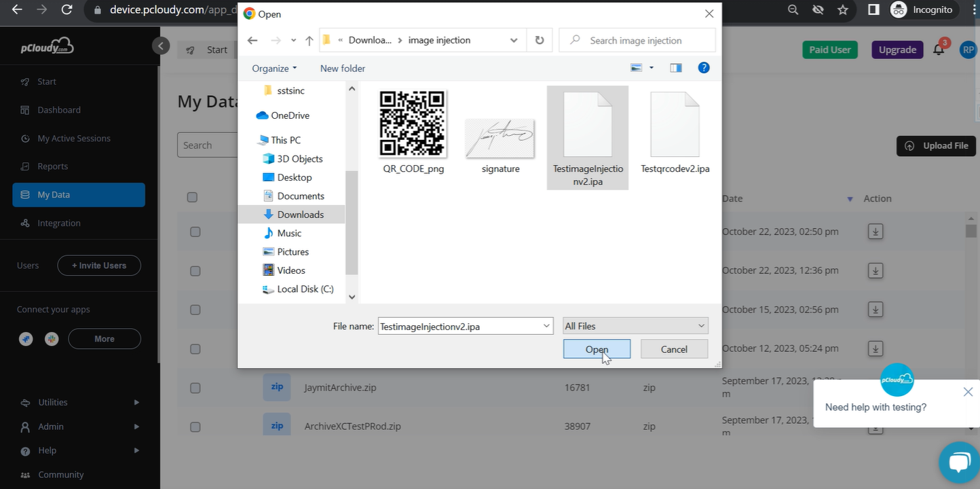
Task: Select My Data in sidebar
Action: click(79, 194)
